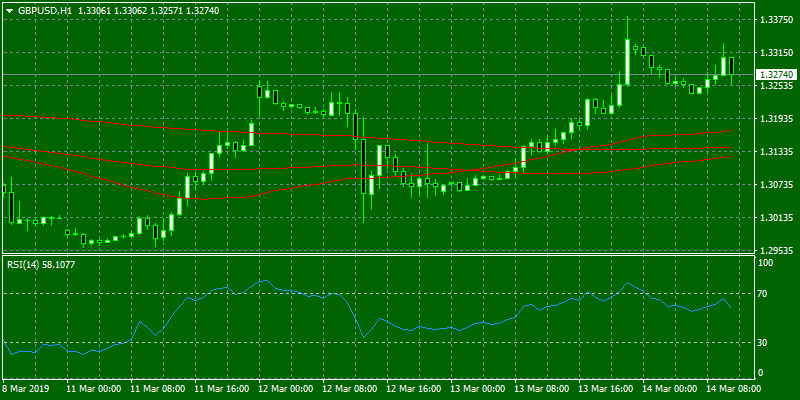Click the 8 Mar 2019 time label
Image resolution: width=800 pixels, height=400 pixels.
tap(26, 389)
